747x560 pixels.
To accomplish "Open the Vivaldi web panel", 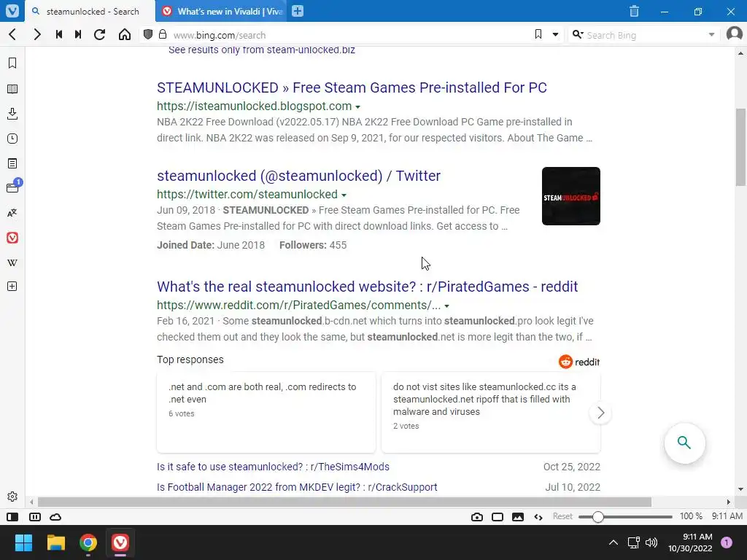I will pos(12,238).
